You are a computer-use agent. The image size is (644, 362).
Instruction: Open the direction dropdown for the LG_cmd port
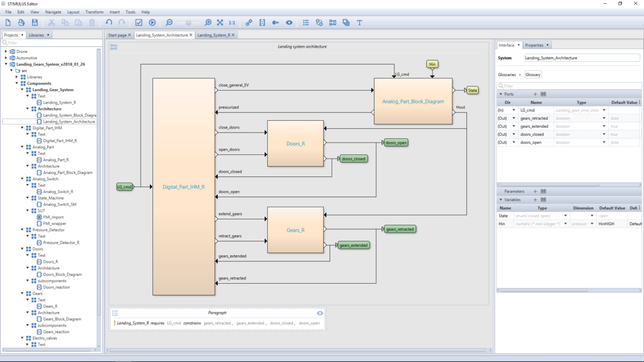click(514, 110)
